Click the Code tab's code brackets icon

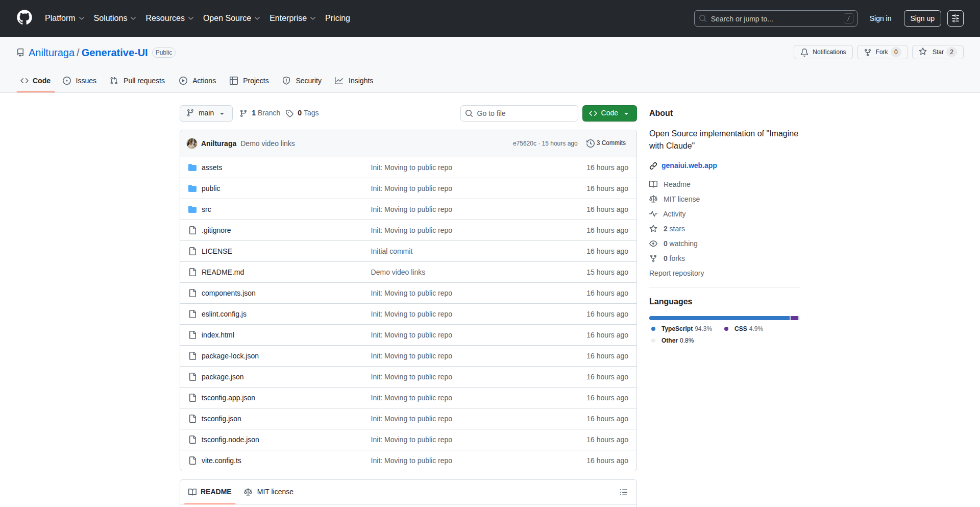[24, 81]
